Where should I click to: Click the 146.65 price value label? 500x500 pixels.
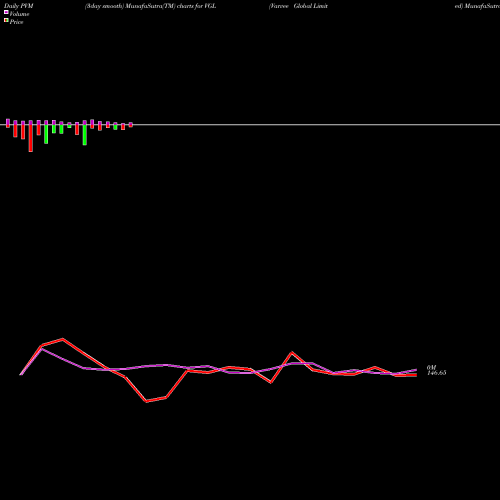coord(437,373)
